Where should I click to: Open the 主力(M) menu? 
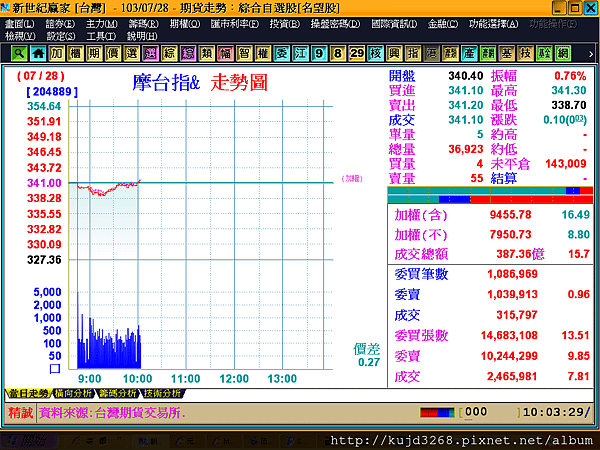[x=101, y=24]
